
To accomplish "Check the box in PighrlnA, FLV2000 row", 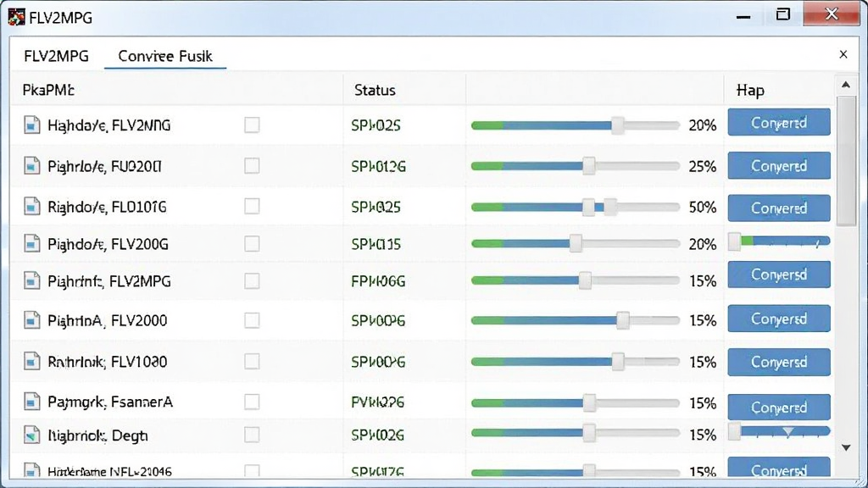I will [x=252, y=320].
